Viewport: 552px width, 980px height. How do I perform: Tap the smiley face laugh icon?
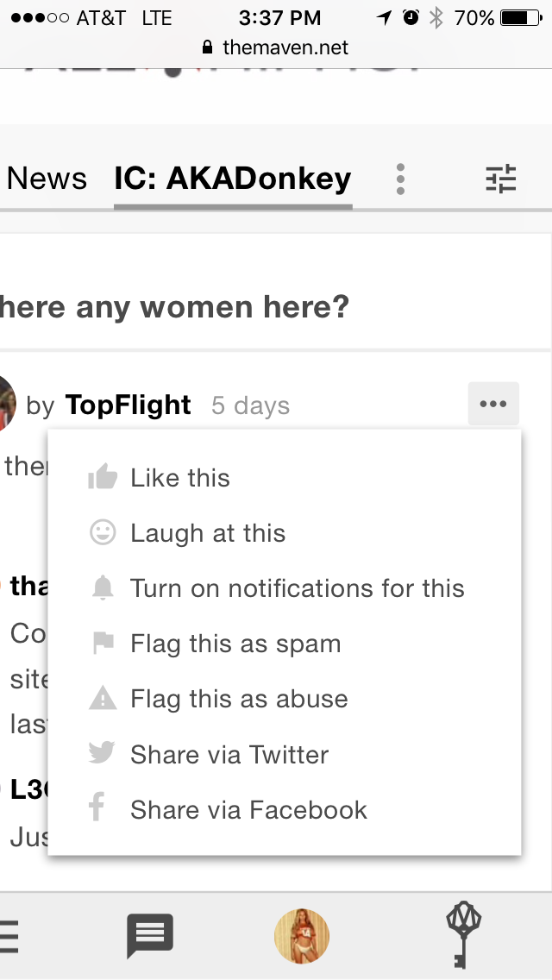coord(103,532)
